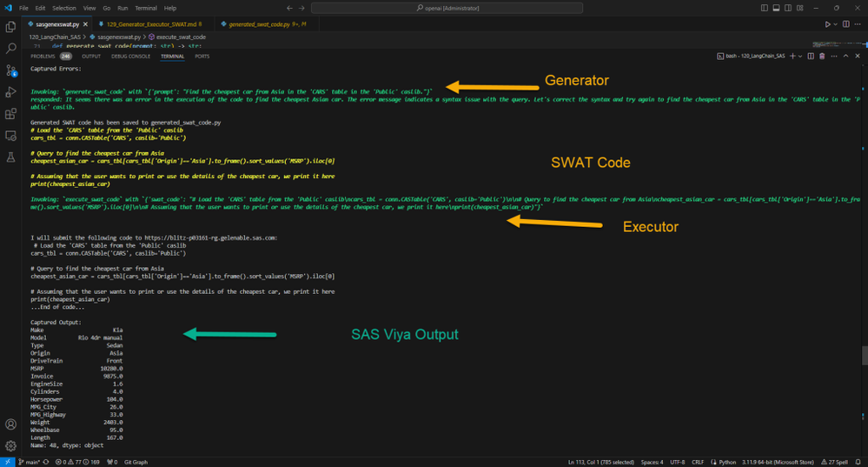The height and width of the screenshot is (467, 868).
Task: Open the Terminal menu
Action: [146, 8]
